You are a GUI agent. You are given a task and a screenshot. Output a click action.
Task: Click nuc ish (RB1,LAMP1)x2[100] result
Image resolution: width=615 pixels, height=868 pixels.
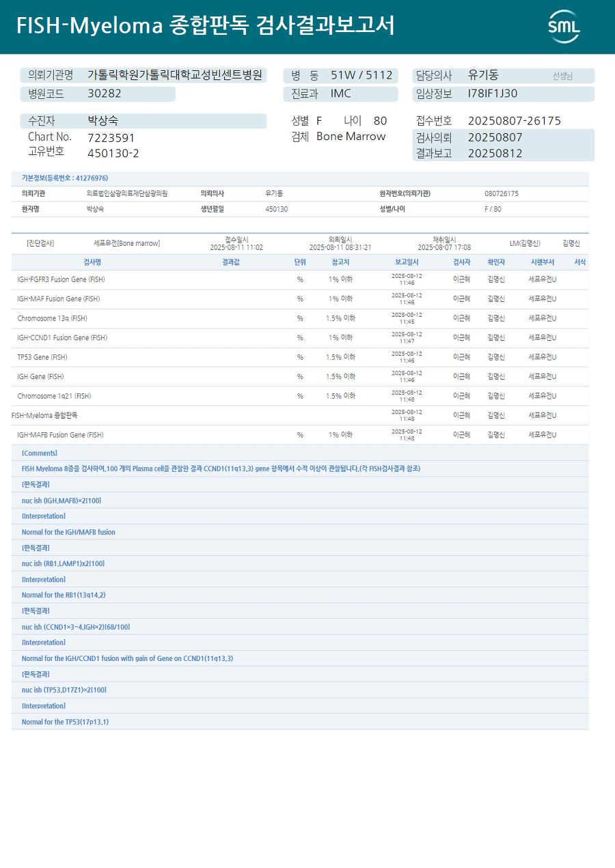point(63,563)
